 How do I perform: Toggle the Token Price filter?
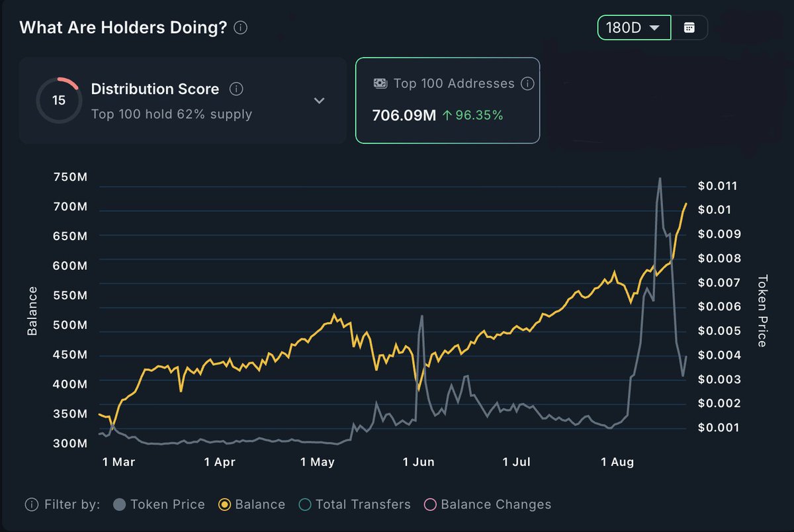[x=159, y=504]
